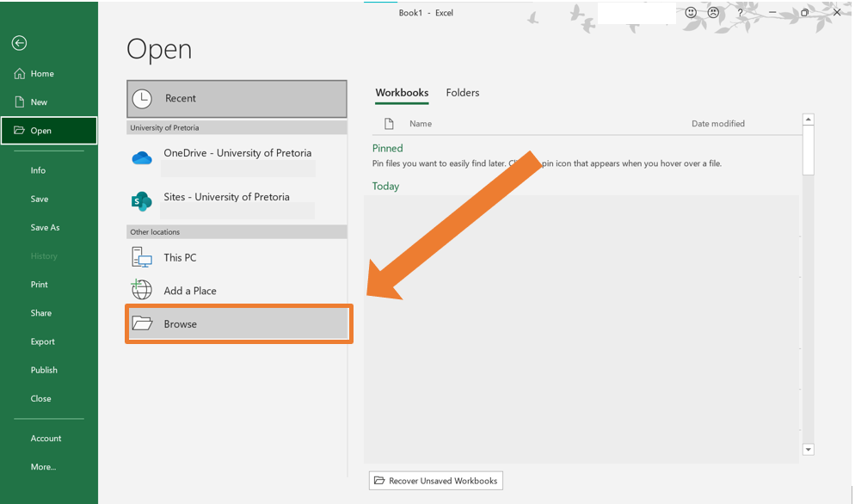The image size is (855, 504).
Task: Click the Browse folder icon
Action: (142, 323)
